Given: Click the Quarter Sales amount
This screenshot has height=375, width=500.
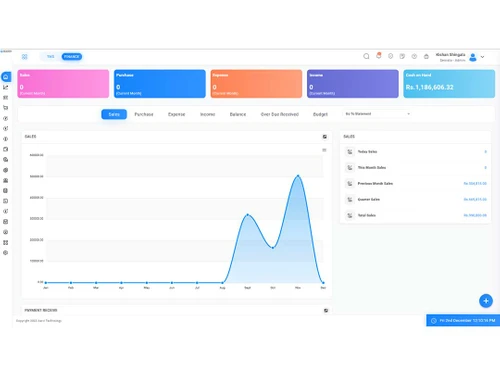Looking at the screenshot, I should coord(475,199).
